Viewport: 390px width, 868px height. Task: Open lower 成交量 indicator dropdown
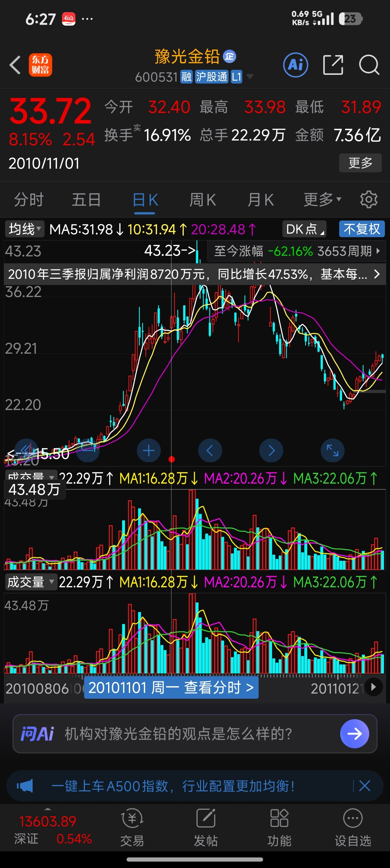[31, 582]
